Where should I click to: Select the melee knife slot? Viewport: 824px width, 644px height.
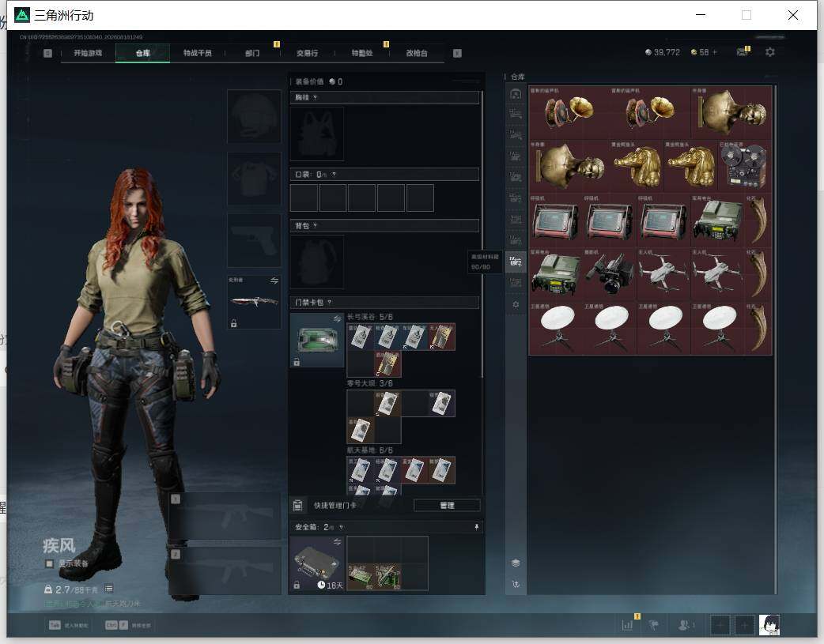[254, 302]
